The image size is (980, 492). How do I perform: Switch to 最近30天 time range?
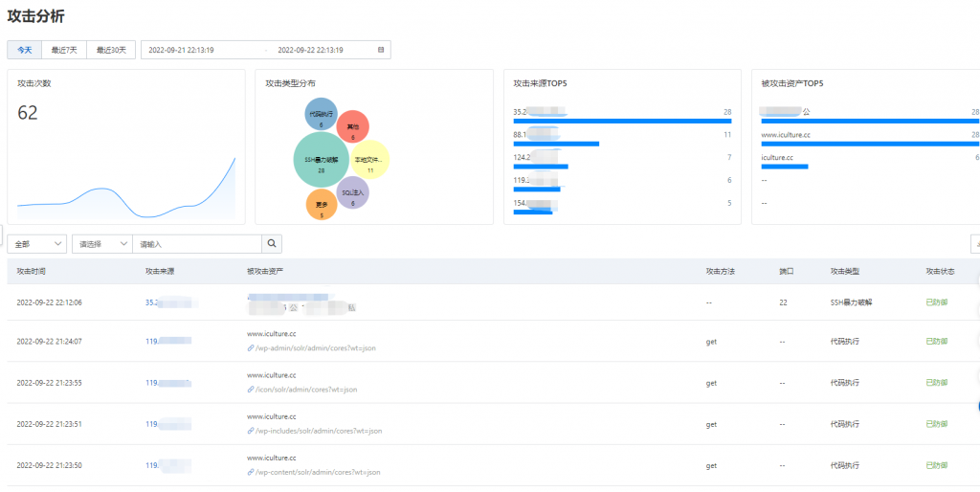click(x=111, y=50)
